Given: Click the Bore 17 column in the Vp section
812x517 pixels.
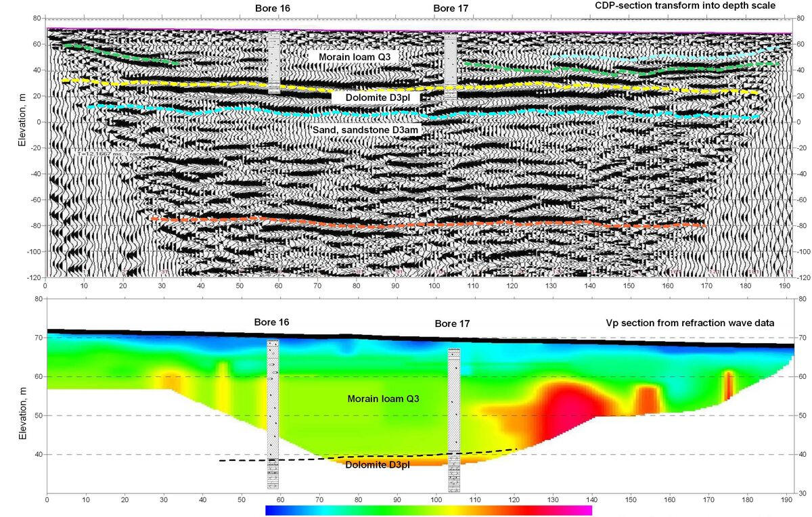Looking at the screenshot, I should point(453,420).
